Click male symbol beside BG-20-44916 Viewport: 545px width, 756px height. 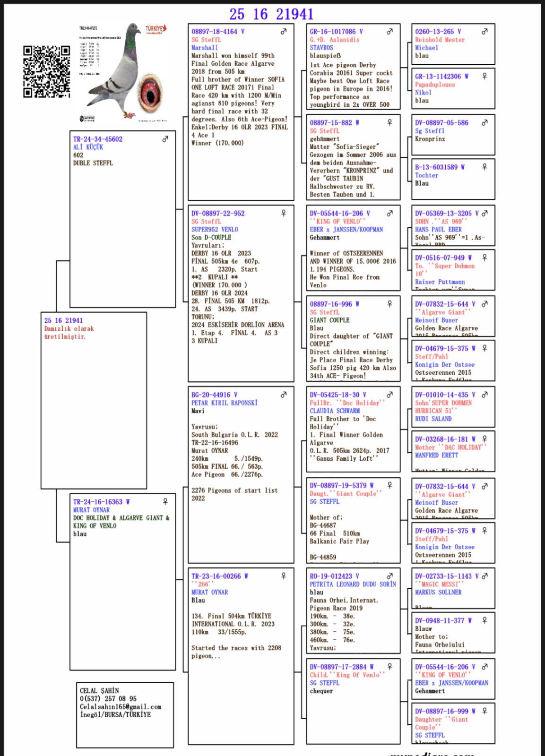pyautogui.click(x=283, y=395)
